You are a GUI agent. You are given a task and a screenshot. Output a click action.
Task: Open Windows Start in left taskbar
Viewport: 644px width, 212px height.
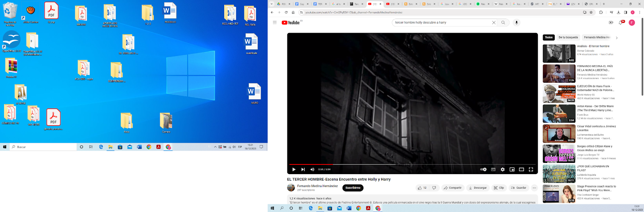[x=5, y=147]
